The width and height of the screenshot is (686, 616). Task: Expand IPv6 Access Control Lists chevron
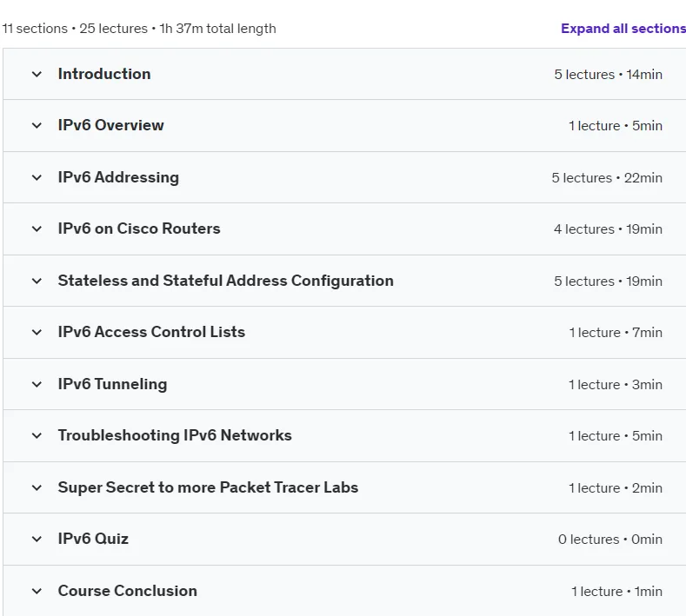[37, 333]
